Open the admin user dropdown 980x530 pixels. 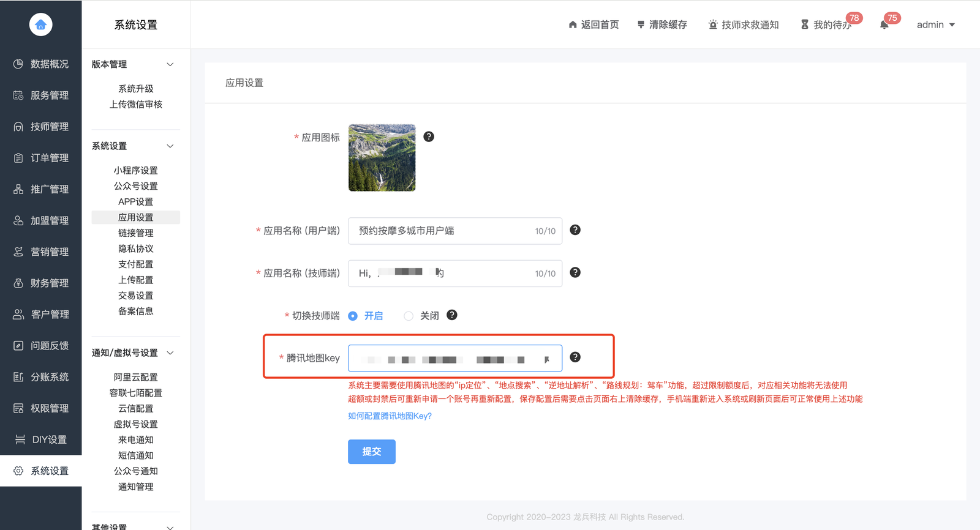(x=935, y=25)
